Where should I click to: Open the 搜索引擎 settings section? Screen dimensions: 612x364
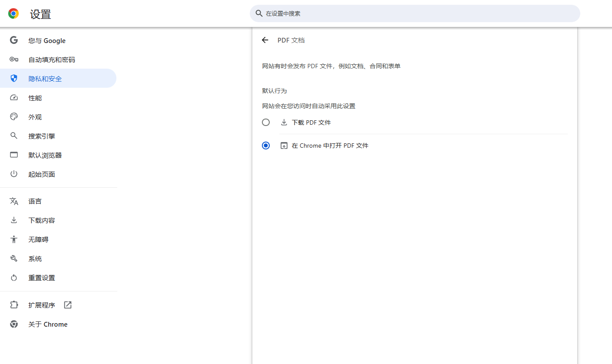(x=58, y=136)
